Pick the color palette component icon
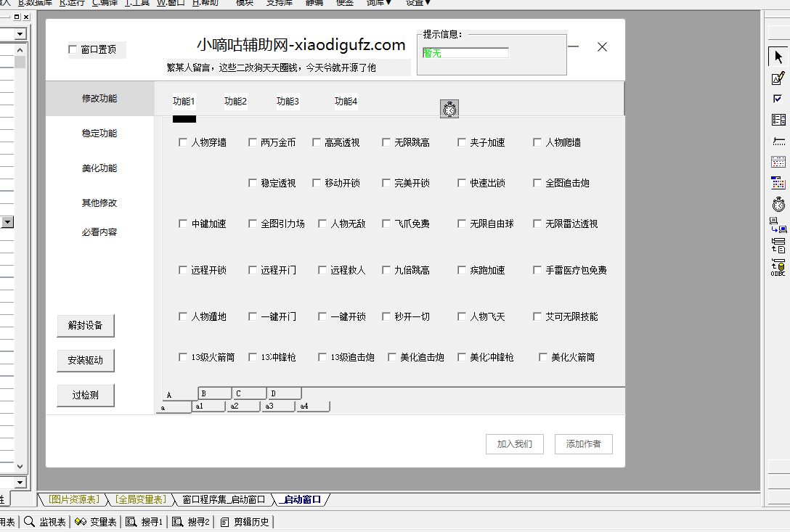This screenshot has width=790, height=532. 778,182
